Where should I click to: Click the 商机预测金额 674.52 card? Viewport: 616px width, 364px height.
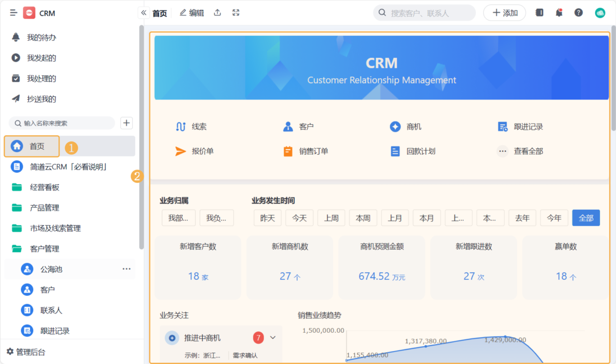pos(382,268)
